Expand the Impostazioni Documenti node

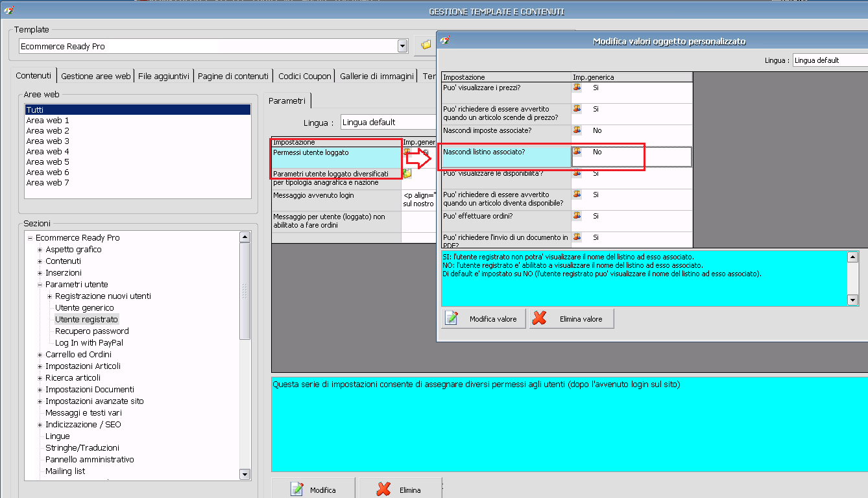pyautogui.click(x=40, y=390)
